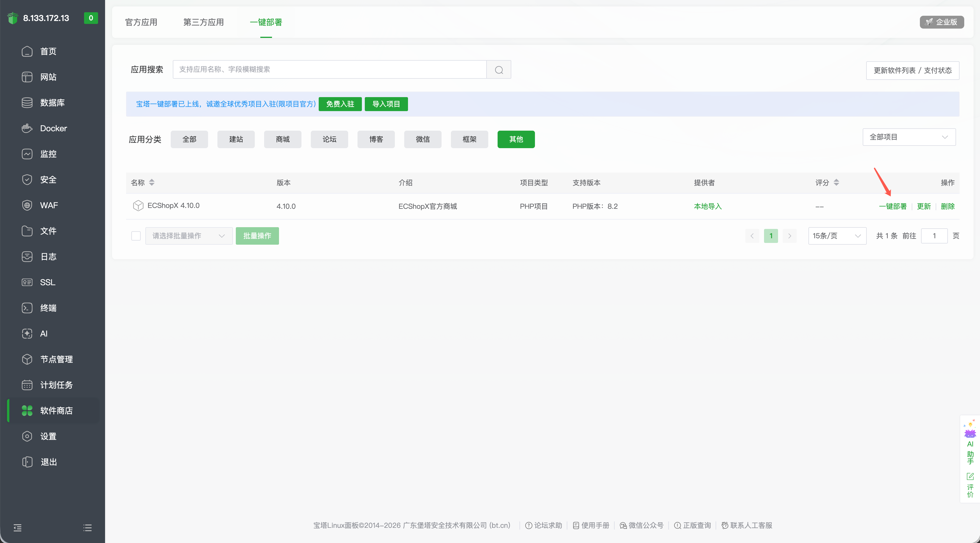Select the 一键部署 tab
The height and width of the screenshot is (543, 980).
[266, 22]
